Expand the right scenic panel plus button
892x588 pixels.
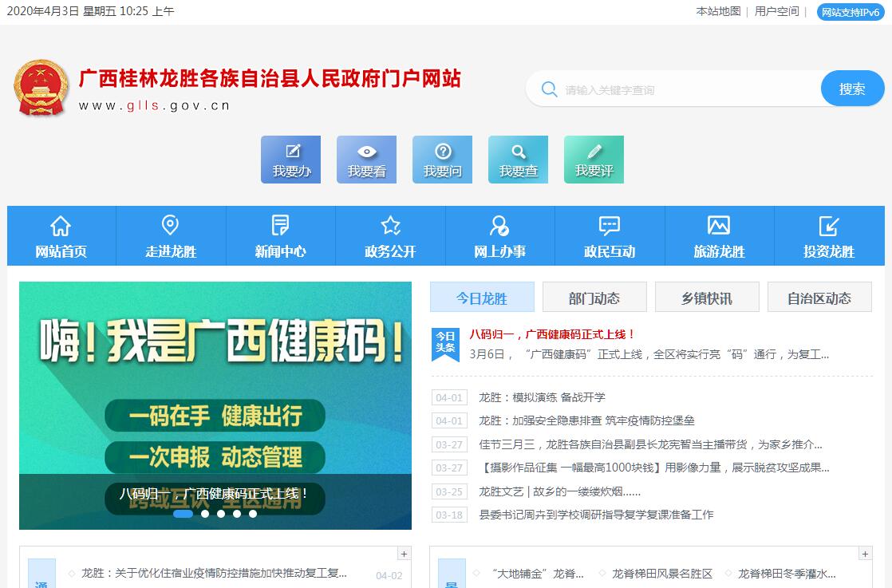click(864, 554)
